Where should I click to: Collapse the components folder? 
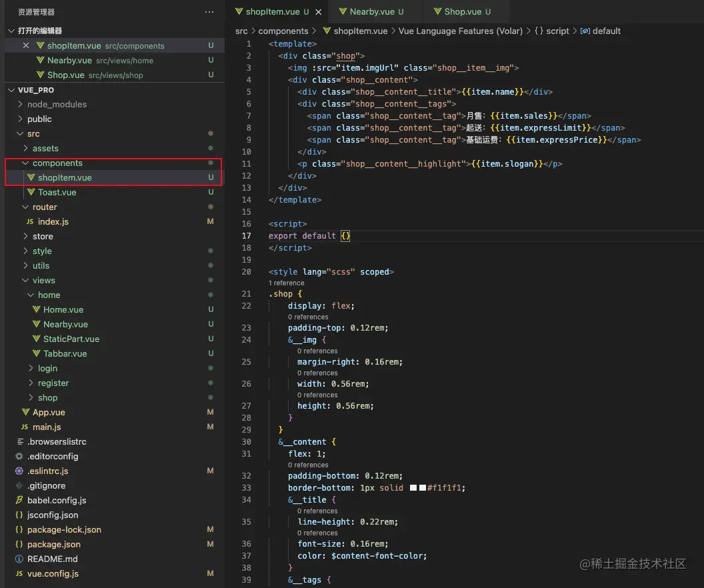[25, 163]
